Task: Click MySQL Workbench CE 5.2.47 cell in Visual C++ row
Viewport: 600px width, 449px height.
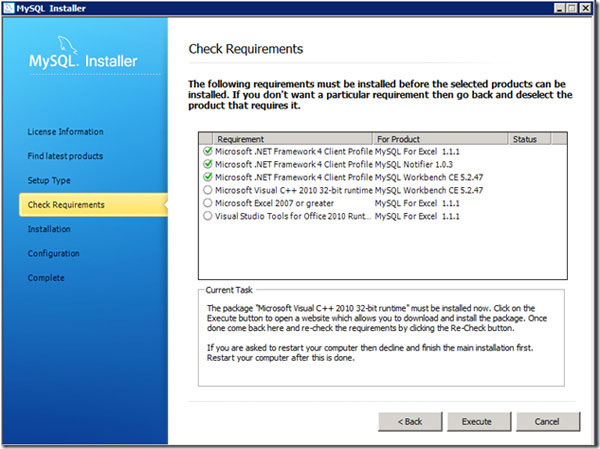Action: click(429, 190)
